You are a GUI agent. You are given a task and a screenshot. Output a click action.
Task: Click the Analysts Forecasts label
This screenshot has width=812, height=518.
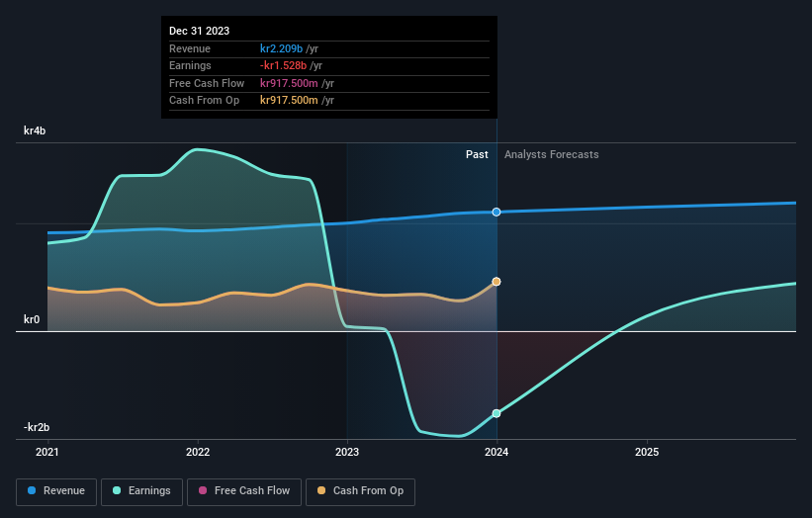pos(552,154)
